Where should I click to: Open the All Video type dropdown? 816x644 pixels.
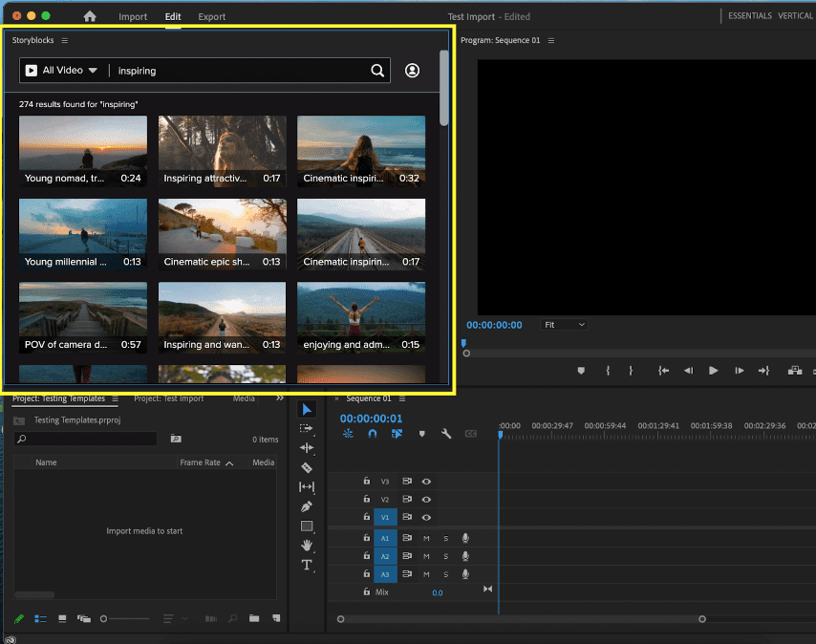[61, 71]
